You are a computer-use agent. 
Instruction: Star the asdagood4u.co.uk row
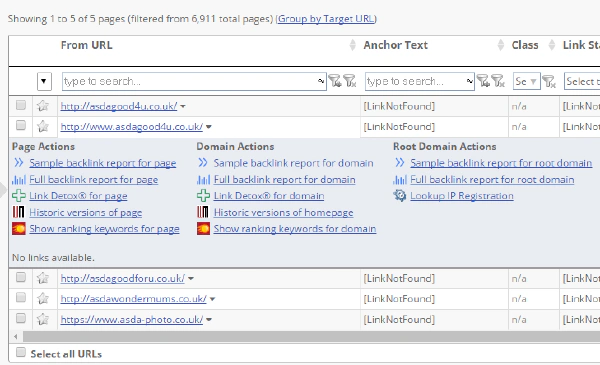[x=43, y=106]
